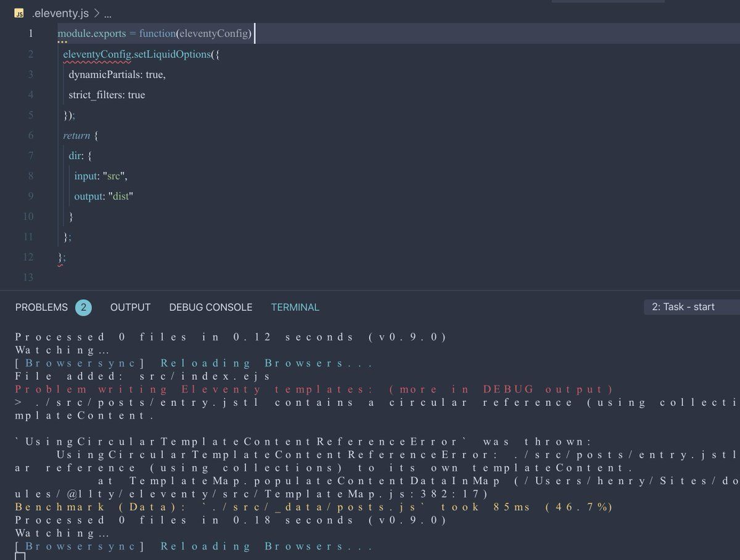
Task: Click the terminal cursor at the bottom
Action: 20,556
